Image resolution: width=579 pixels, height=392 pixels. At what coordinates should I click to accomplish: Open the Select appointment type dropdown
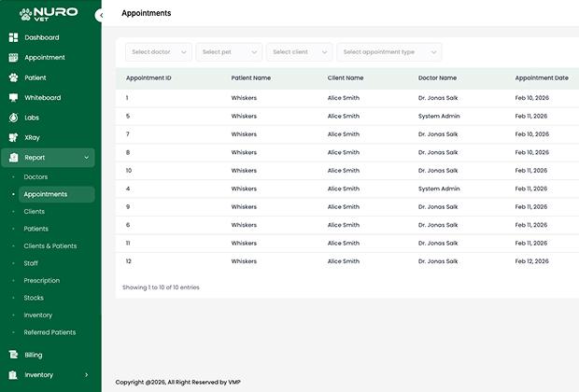point(389,52)
